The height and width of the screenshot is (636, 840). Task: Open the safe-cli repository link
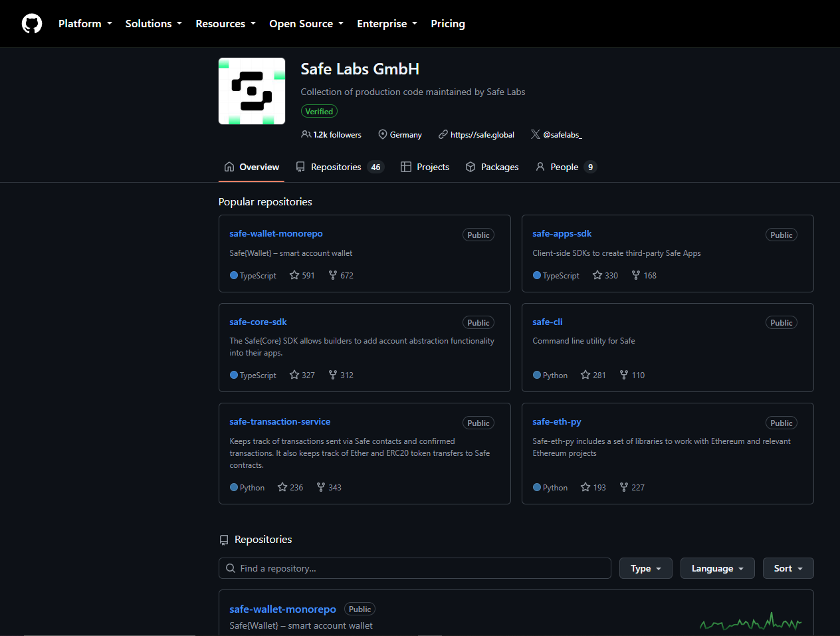[x=547, y=322]
